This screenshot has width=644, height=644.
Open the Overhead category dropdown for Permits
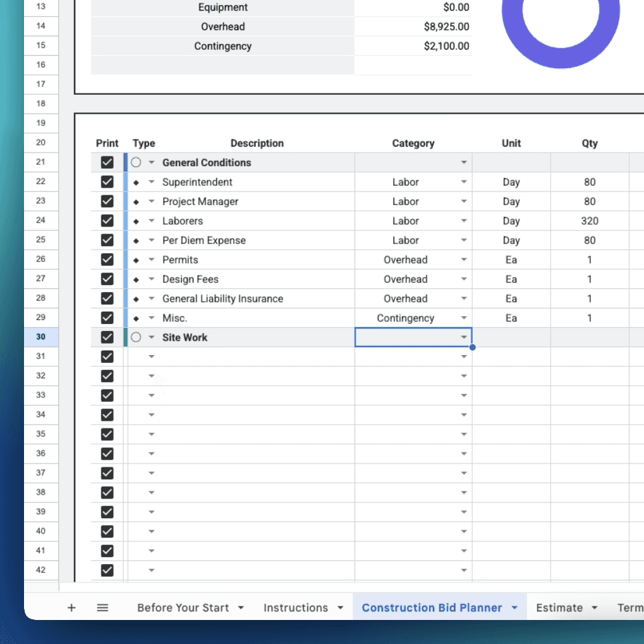pyautogui.click(x=464, y=260)
